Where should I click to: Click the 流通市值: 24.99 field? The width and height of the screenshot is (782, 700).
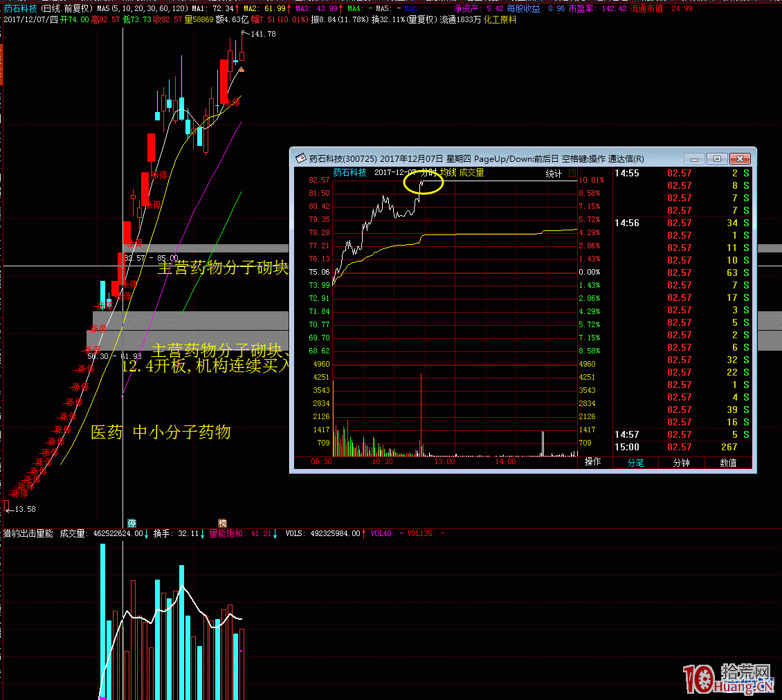(x=662, y=8)
